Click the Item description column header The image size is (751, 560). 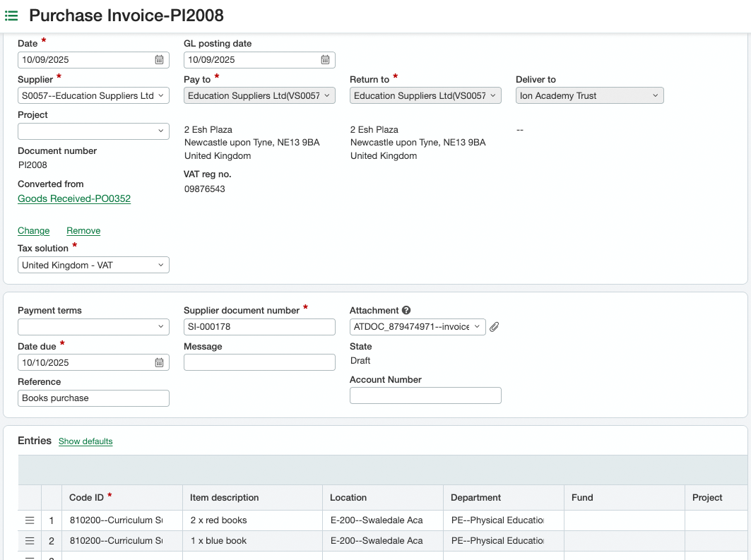click(252, 498)
